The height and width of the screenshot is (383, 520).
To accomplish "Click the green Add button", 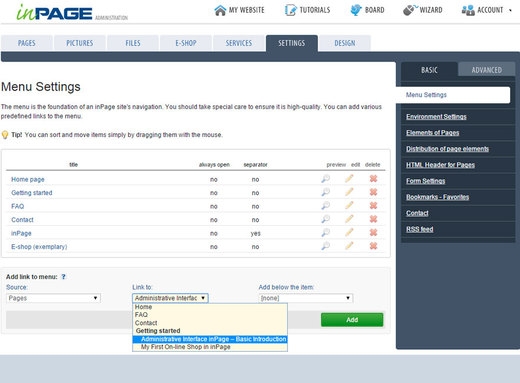I will (352, 320).
